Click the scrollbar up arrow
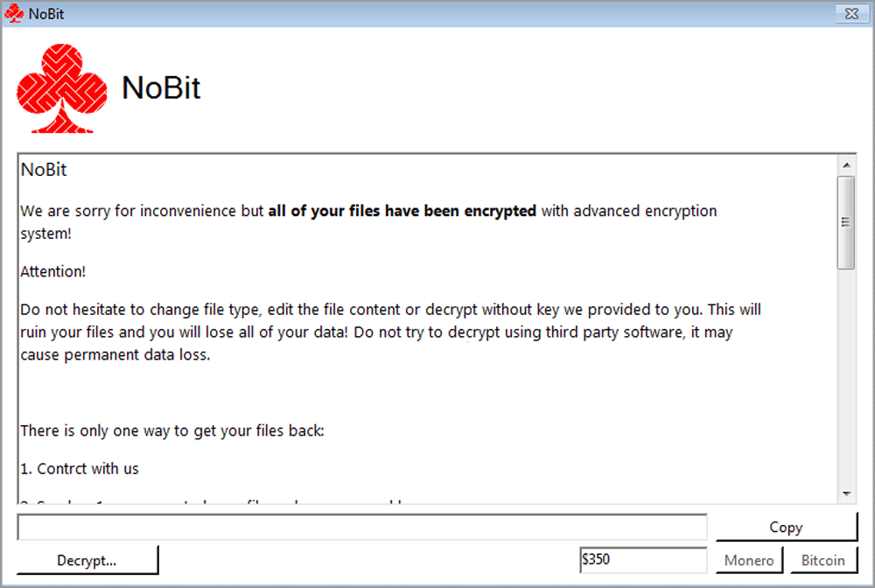875x588 pixels. [x=846, y=164]
